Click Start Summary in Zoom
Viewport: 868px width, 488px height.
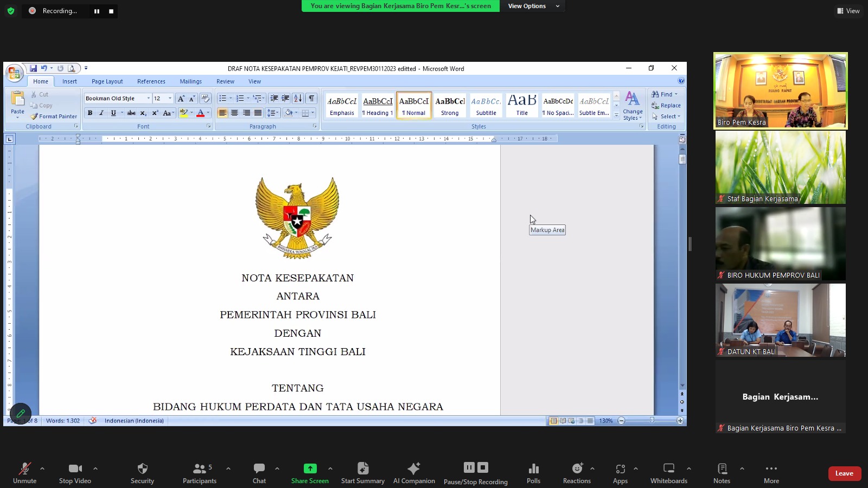pos(362,473)
